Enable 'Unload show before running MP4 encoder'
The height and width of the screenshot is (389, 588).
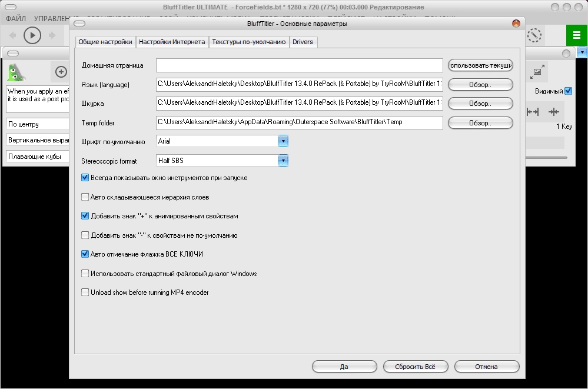(85, 292)
